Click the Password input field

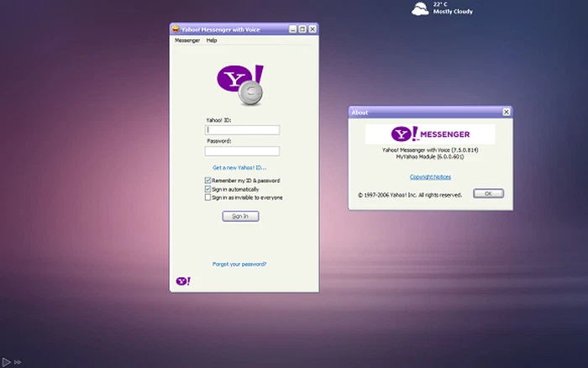(x=242, y=151)
